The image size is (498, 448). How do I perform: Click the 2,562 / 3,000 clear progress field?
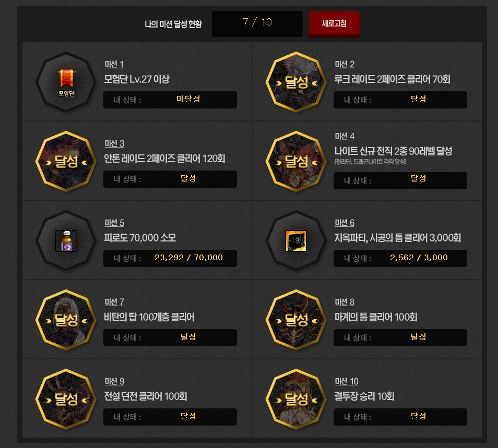pos(400,258)
